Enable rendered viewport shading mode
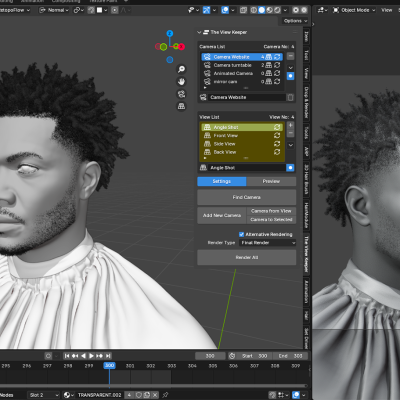Screen dimensions: 400x400 click(x=277, y=10)
